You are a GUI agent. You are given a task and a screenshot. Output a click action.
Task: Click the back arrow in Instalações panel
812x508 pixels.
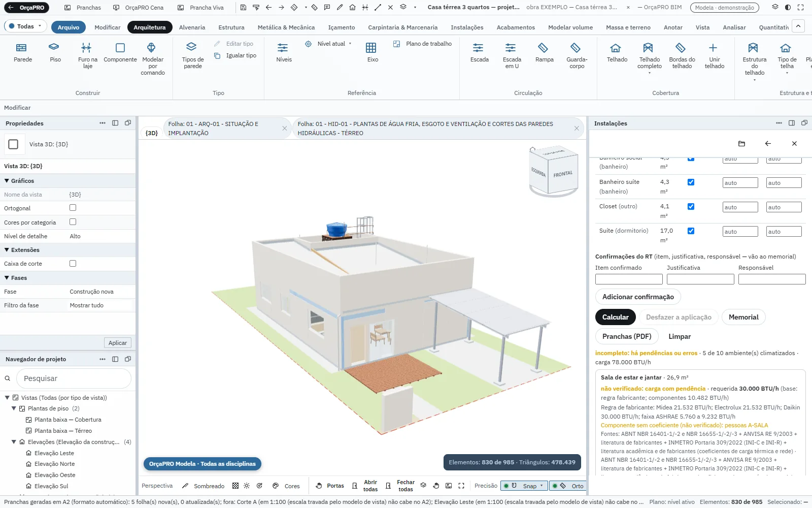click(768, 144)
